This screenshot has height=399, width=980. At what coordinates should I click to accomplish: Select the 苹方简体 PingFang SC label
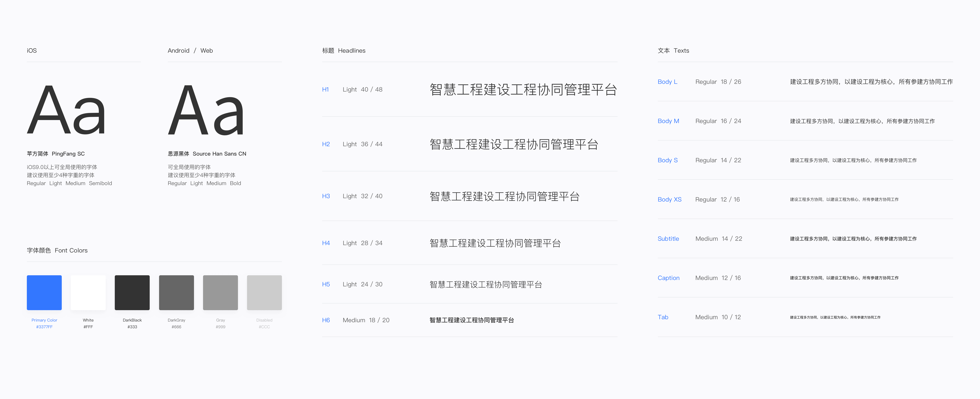(56, 154)
